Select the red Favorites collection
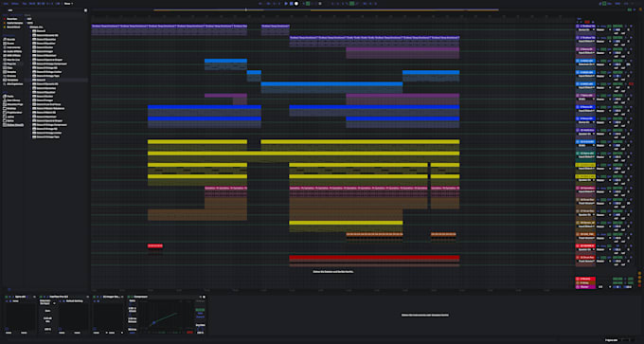 (11, 19)
